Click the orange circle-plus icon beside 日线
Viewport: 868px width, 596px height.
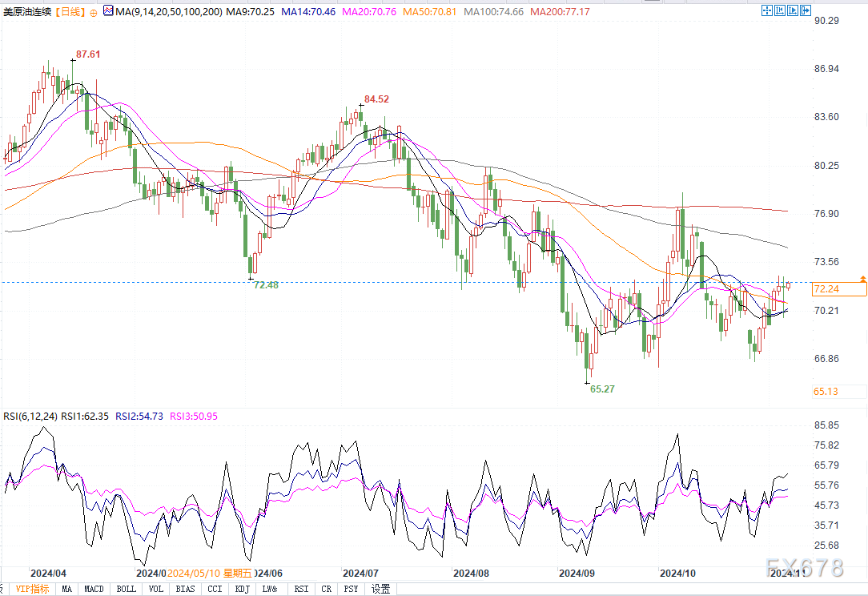point(93,12)
